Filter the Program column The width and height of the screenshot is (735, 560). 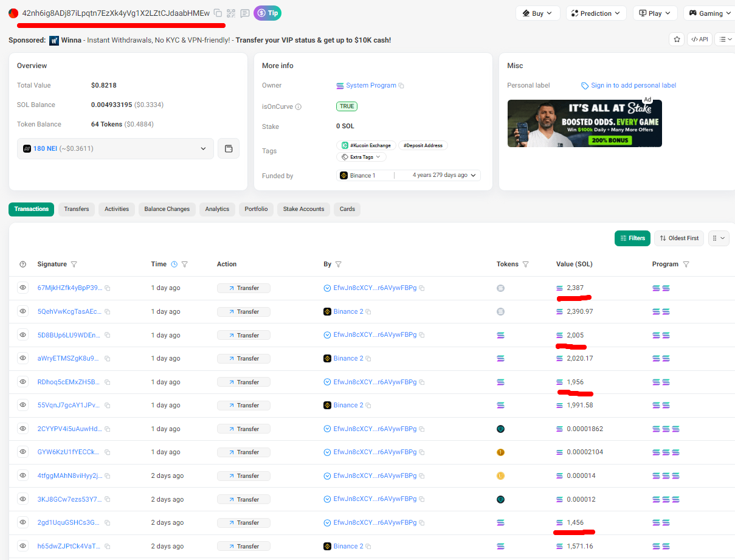coord(686,264)
